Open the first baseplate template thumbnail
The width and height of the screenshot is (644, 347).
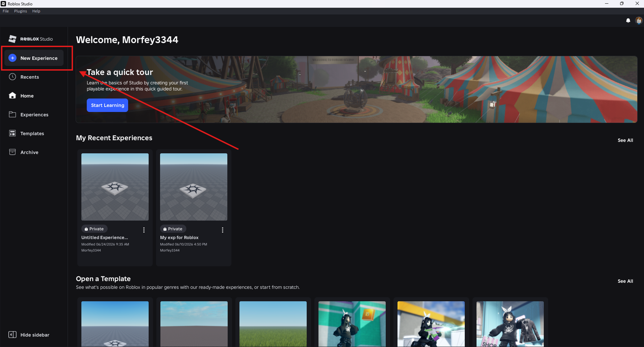tap(115, 324)
